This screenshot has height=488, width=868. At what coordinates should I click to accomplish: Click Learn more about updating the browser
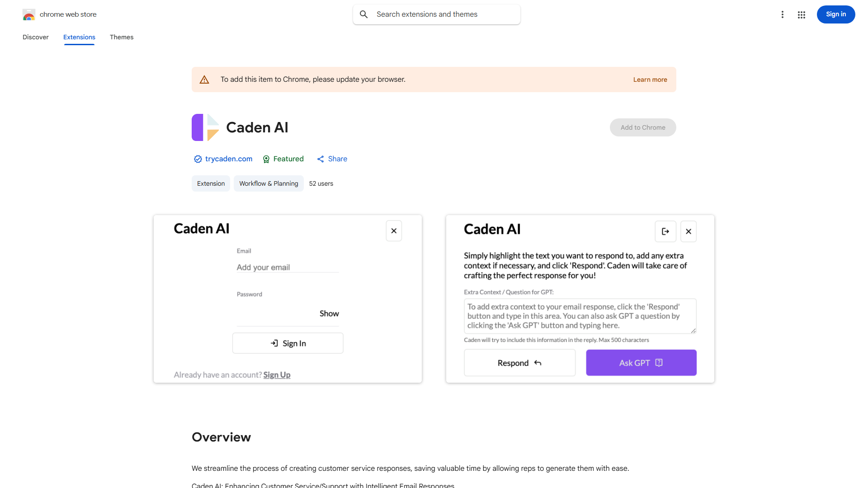tap(650, 79)
